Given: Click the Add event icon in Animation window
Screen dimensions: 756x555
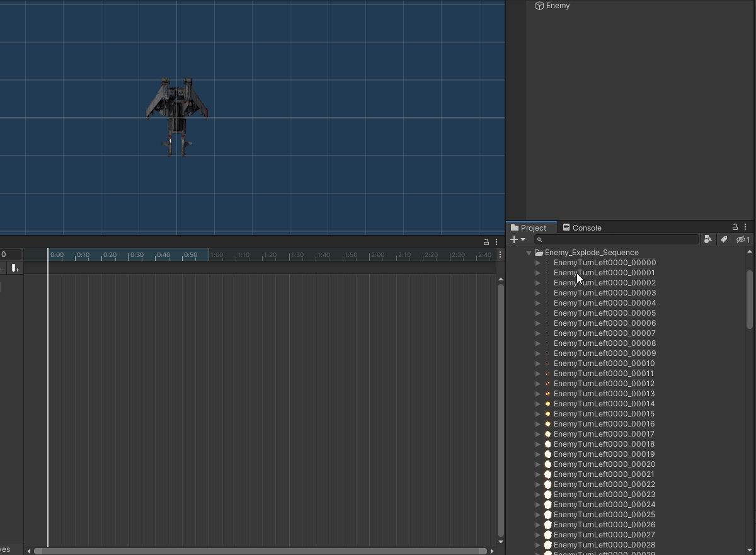Looking at the screenshot, I should [14, 268].
